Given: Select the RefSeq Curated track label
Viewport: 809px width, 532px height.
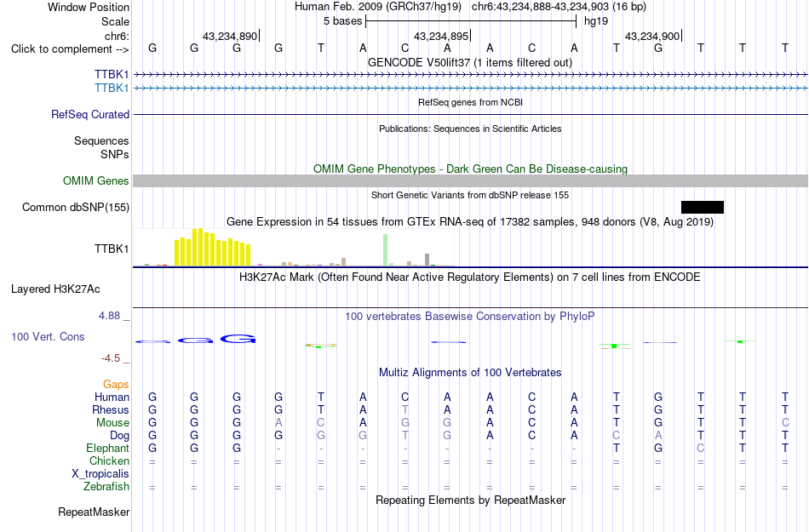Looking at the screenshot, I should (x=90, y=114).
